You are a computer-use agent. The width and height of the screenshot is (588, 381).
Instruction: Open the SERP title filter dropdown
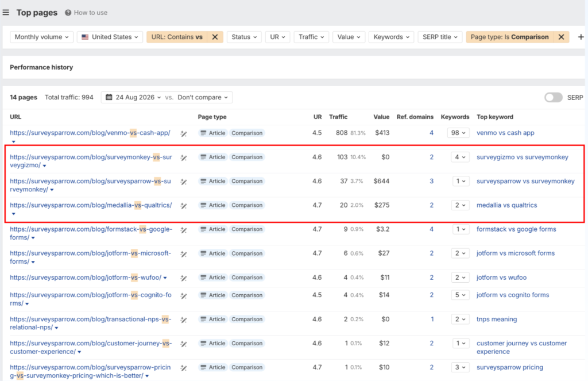[440, 37]
